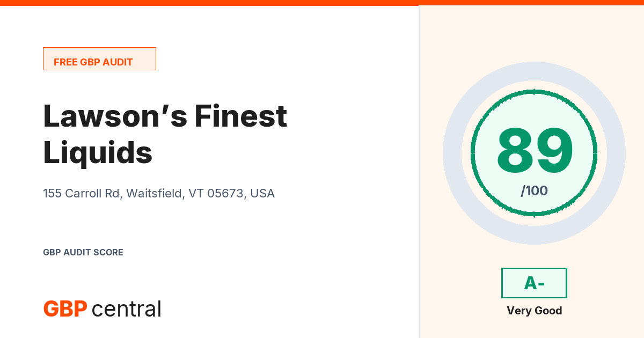This screenshot has width=644, height=338.
Task: Click the /100 text under the score
Action: (x=534, y=190)
